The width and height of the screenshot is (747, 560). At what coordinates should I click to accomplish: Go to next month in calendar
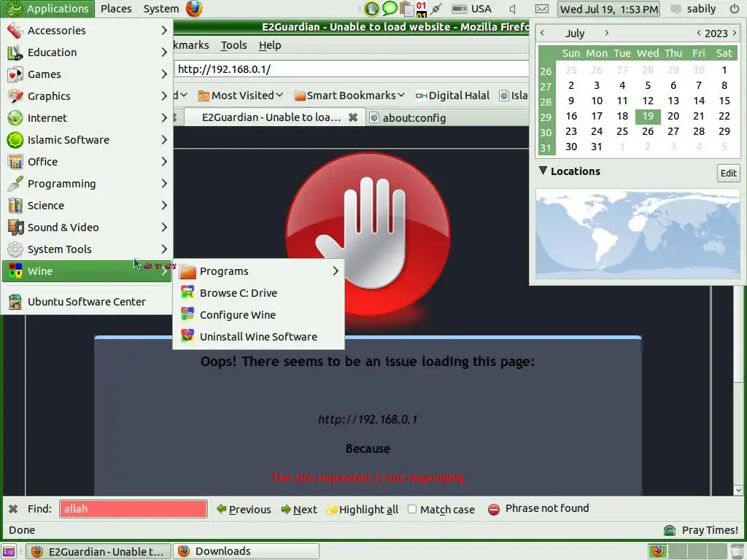click(x=606, y=34)
